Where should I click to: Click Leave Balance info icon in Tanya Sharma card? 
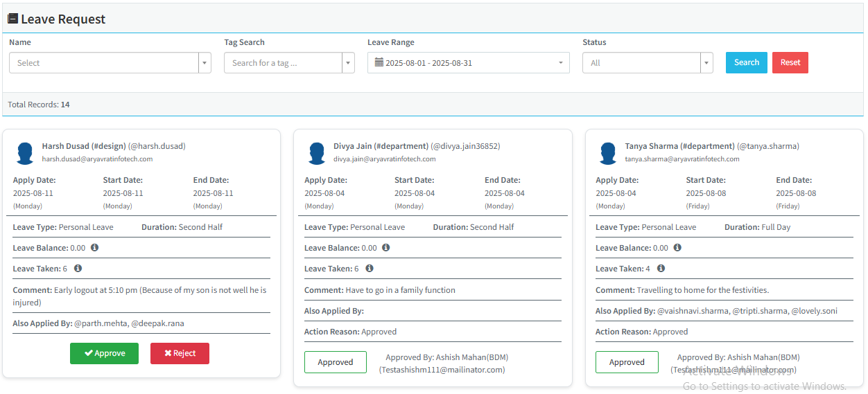pyautogui.click(x=677, y=247)
